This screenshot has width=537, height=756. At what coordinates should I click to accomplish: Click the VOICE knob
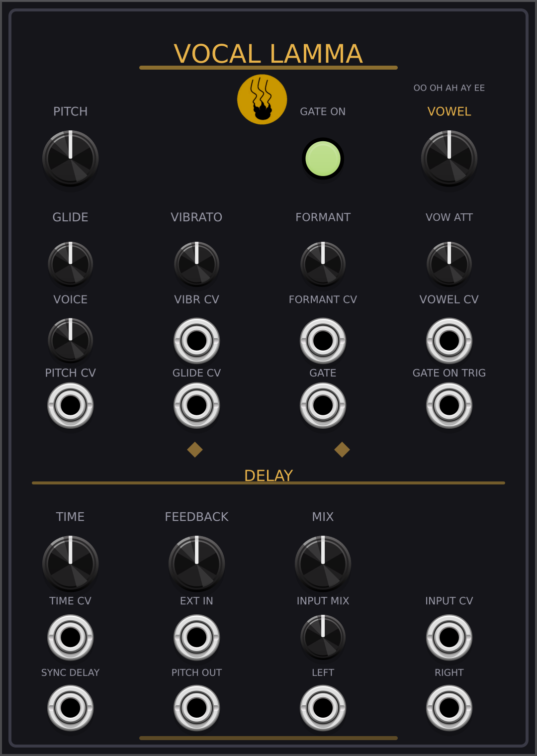(x=71, y=341)
